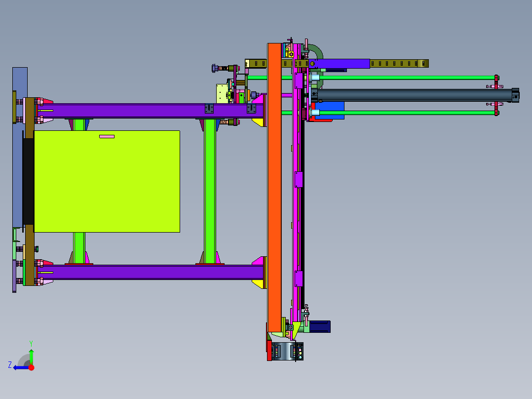Screen dimensions: 532x399
Task: Click the Z label on the triad
Action: [x=10, y=365]
